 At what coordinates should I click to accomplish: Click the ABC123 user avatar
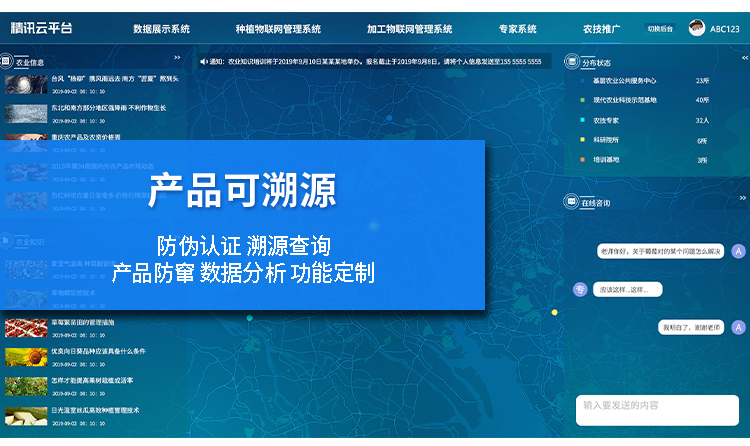(697, 29)
